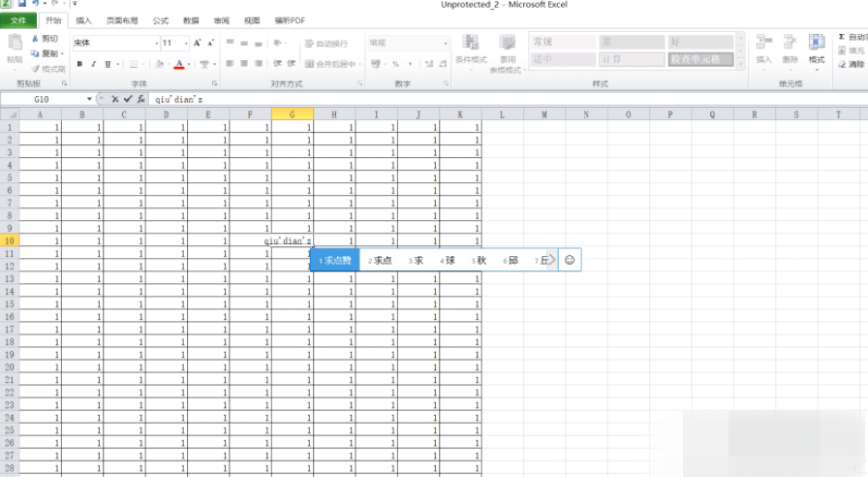Image resolution: width=868 pixels, height=477 pixels.
Task: Select the Format Painter (格式刷) tool
Action: 48,69
